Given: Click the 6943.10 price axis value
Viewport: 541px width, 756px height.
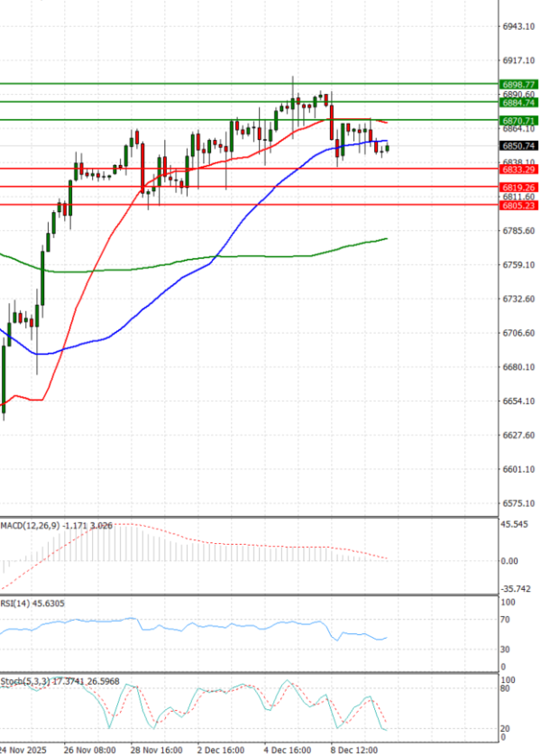Looking at the screenshot, I should tap(518, 26).
